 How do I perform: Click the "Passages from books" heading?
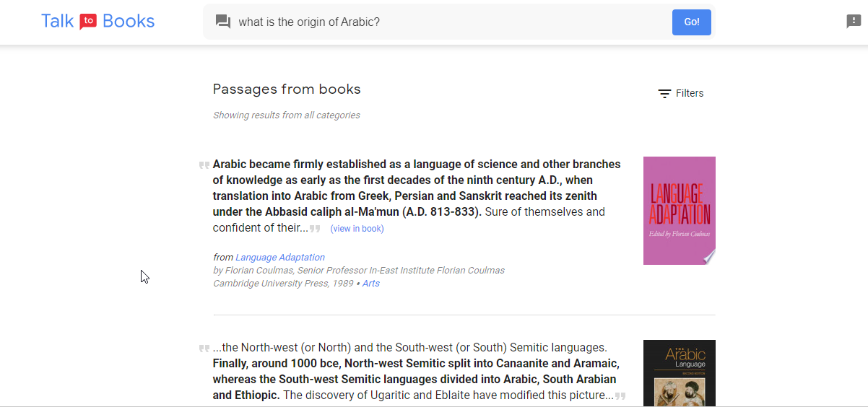tap(287, 89)
